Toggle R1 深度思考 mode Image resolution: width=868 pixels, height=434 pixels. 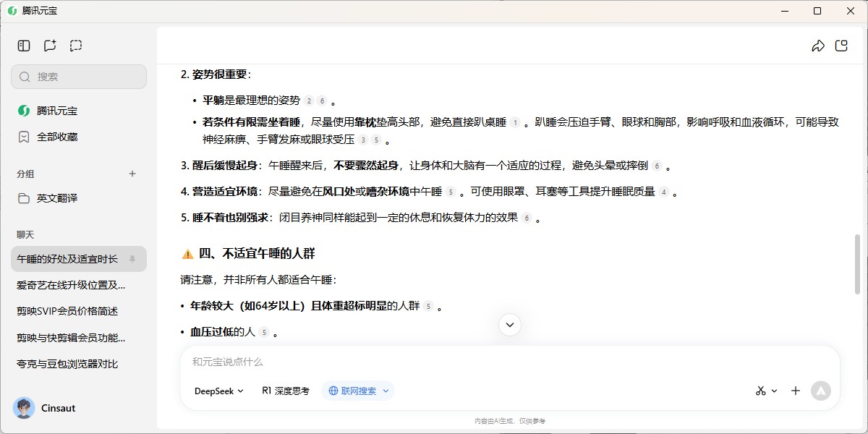[286, 391]
